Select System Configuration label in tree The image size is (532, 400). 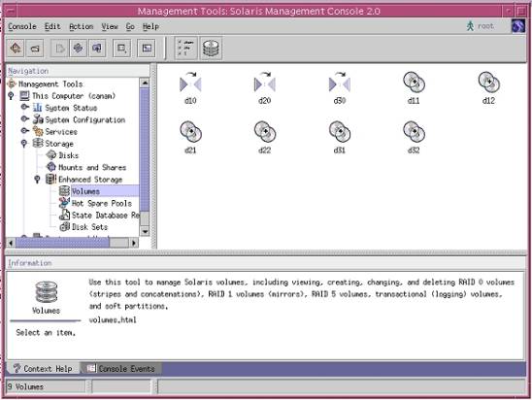(x=84, y=119)
